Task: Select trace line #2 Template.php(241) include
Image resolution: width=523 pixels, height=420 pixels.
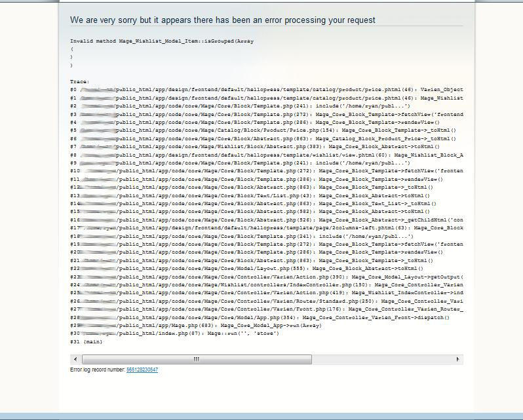Action: [x=240, y=106]
